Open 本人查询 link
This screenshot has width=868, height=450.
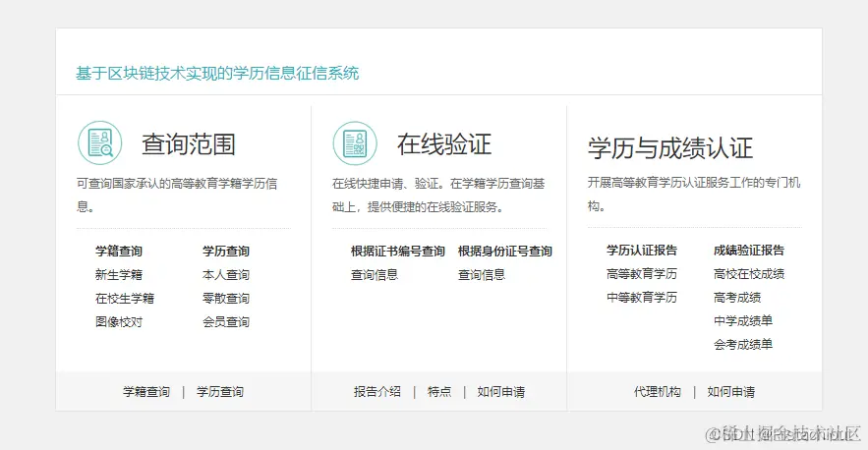pyautogui.click(x=226, y=274)
